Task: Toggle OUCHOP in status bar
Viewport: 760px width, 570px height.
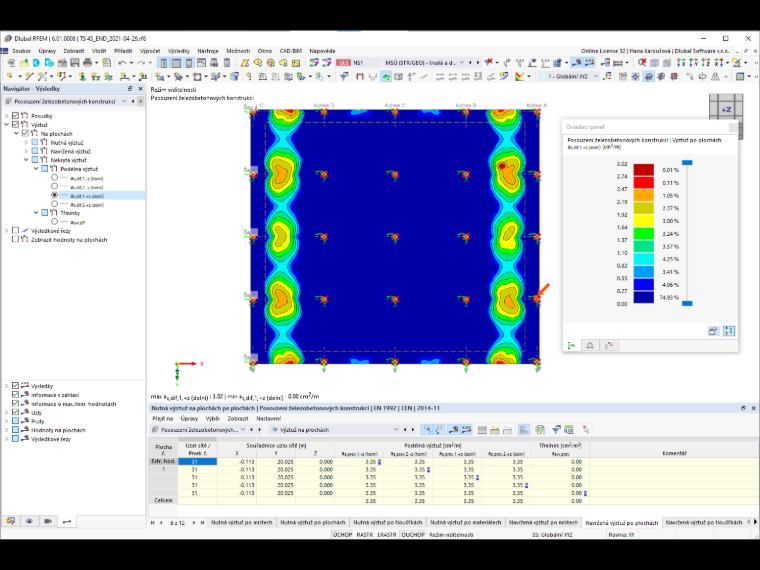Action: (x=413, y=535)
